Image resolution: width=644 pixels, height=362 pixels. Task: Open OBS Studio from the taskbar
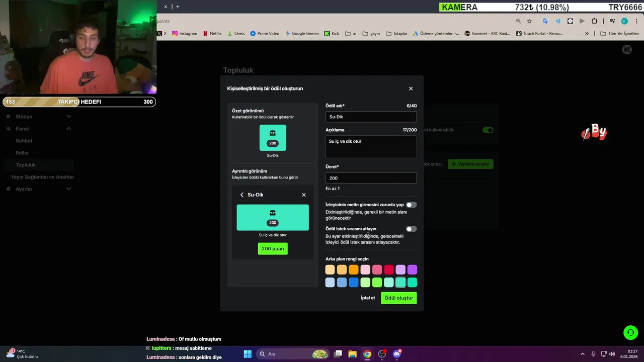382,354
